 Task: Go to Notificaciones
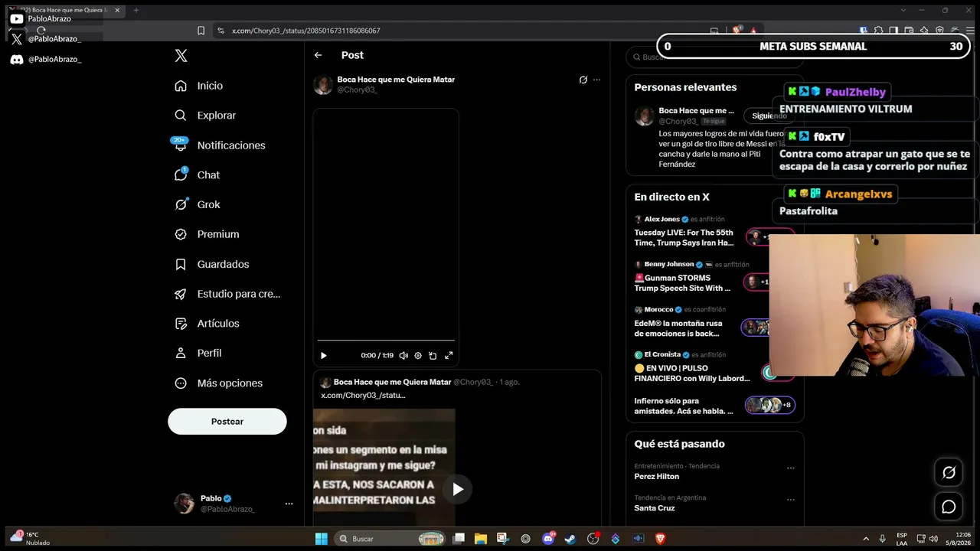[x=231, y=145]
